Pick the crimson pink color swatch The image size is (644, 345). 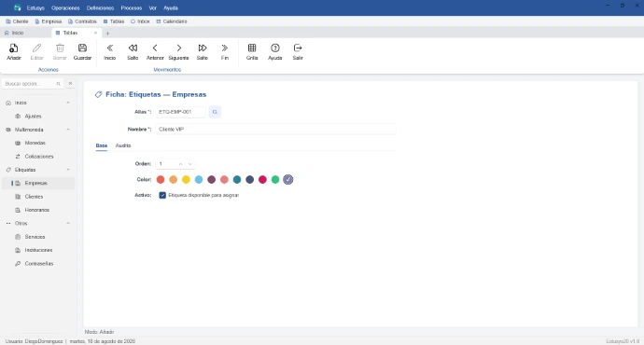(262, 180)
